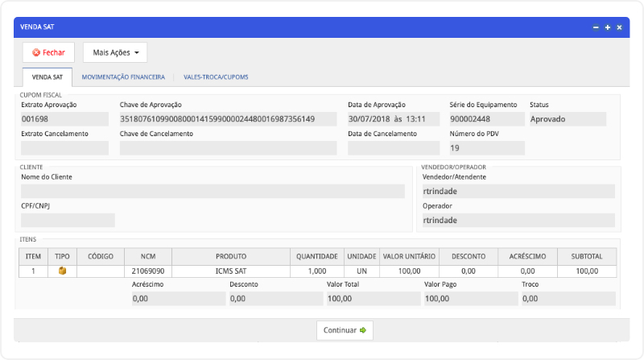Close the Venda SAT window with X

[x=619, y=27]
